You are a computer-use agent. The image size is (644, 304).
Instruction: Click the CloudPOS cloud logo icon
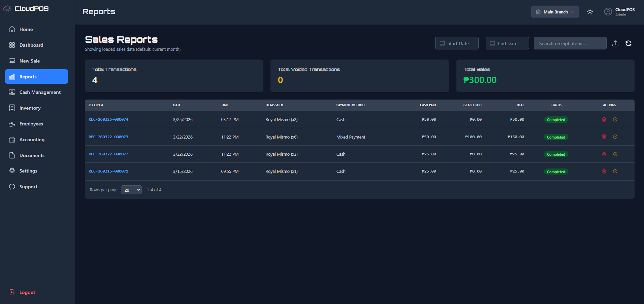[x=7, y=8]
